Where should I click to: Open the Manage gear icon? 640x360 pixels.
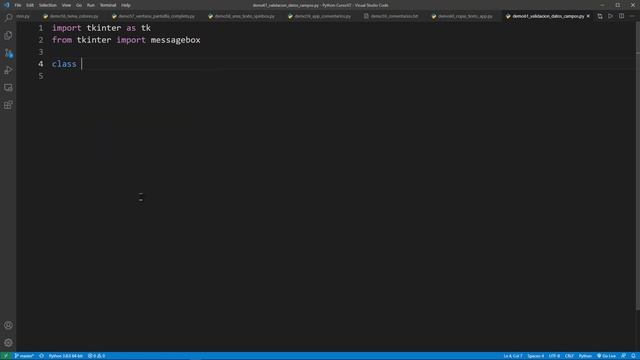point(8,342)
